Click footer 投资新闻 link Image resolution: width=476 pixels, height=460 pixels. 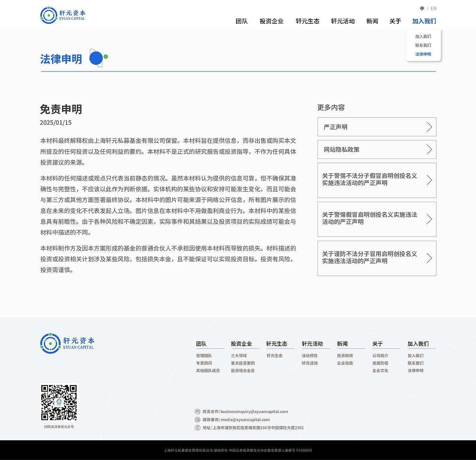tap(345, 356)
